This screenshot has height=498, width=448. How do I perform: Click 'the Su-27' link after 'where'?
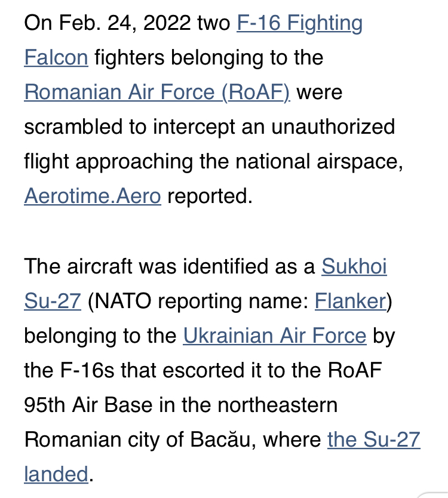(374, 439)
